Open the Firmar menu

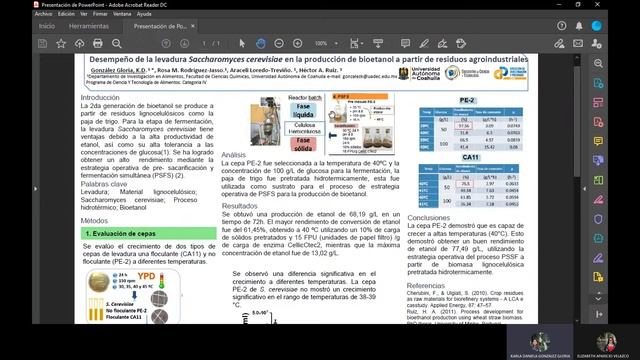(x=100, y=14)
